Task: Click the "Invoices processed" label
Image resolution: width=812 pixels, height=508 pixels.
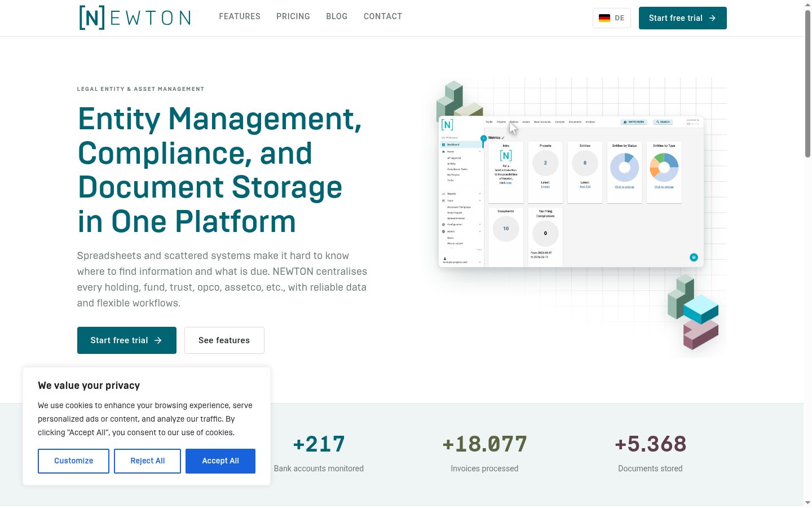Action: point(484,468)
